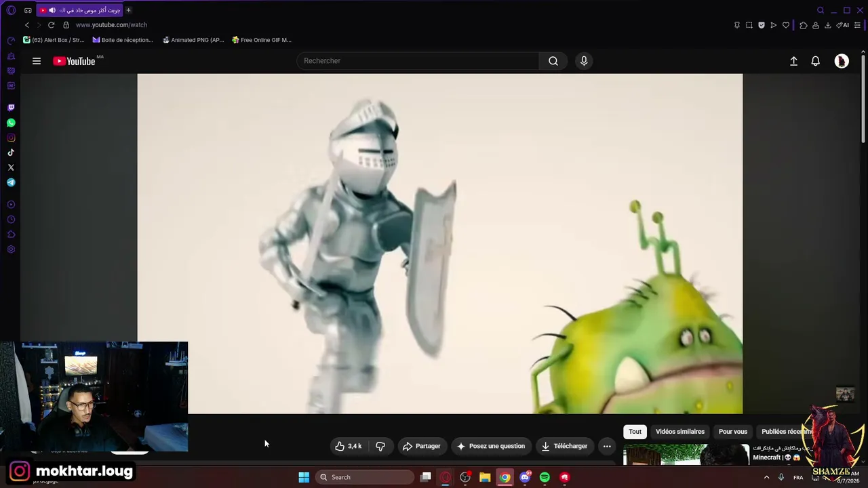Open the Windows Start menu
Screen dimensions: 868x488
tap(304, 477)
